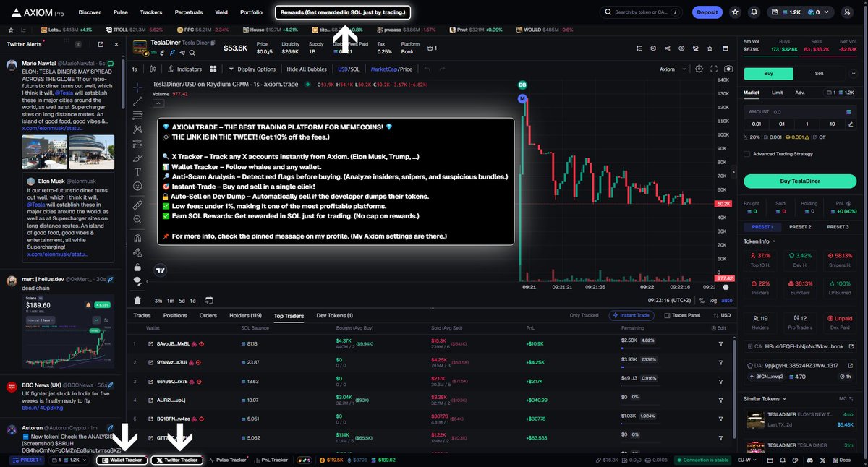Screen dimensions: 868x467
Task: Open the user profile icon
Action: 847,12
